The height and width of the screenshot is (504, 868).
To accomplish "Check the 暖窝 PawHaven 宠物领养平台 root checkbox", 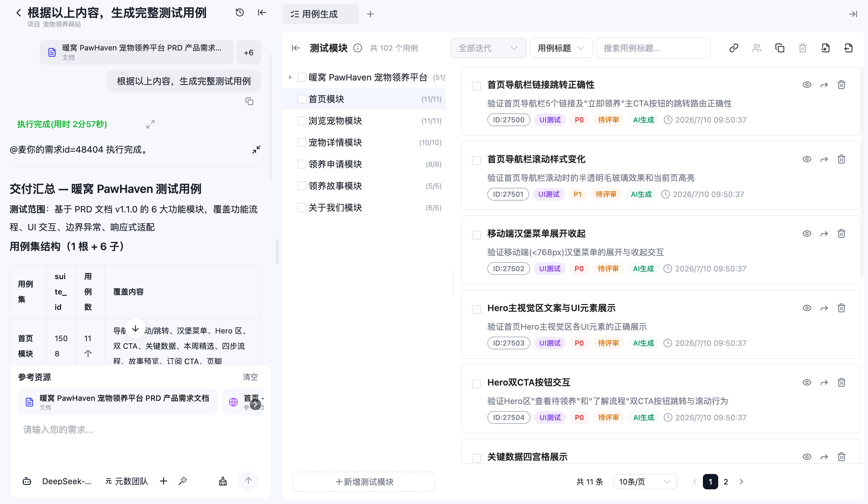I will pos(302,78).
